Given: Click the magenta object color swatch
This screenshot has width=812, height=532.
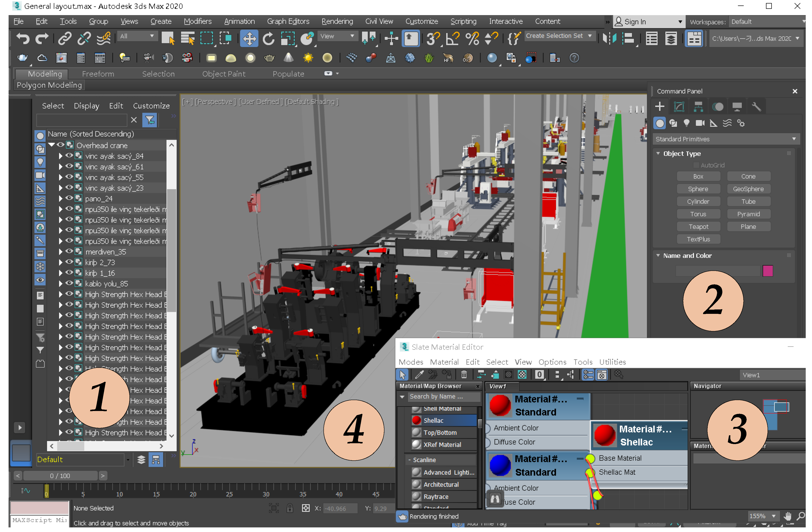Looking at the screenshot, I should 768,271.
